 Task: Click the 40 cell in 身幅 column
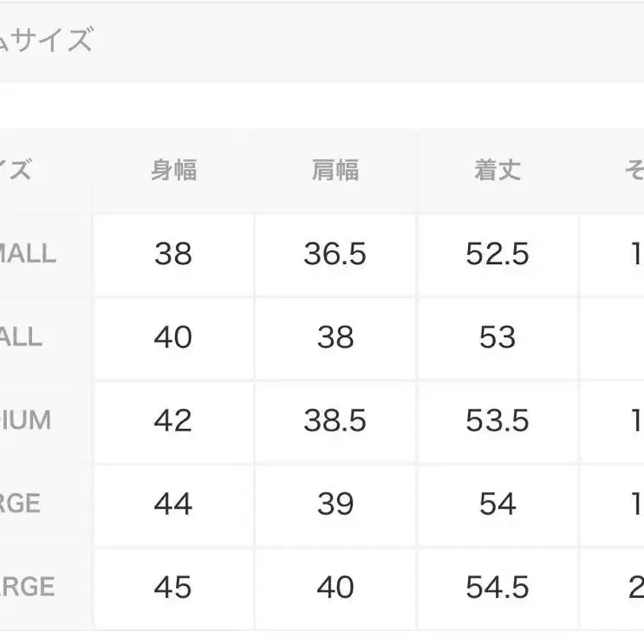(173, 337)
